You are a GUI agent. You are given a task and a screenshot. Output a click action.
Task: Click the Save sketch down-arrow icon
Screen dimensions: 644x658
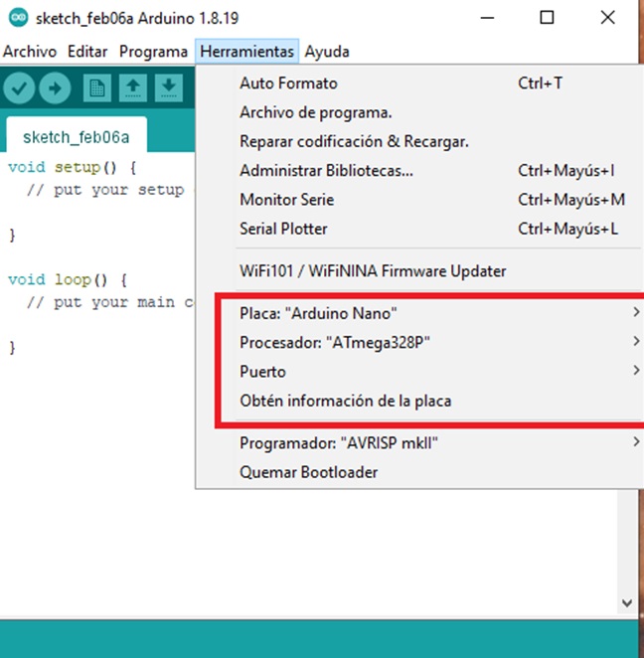[169, 88]
